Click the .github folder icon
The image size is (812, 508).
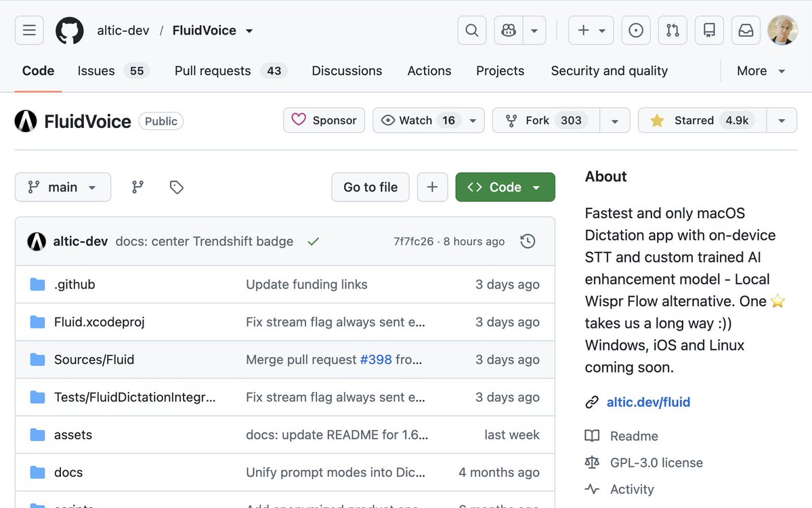[x=37, y=284]
